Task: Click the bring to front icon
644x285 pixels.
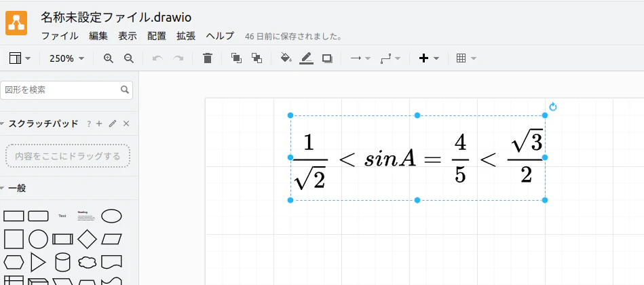Action: [236, 58]
